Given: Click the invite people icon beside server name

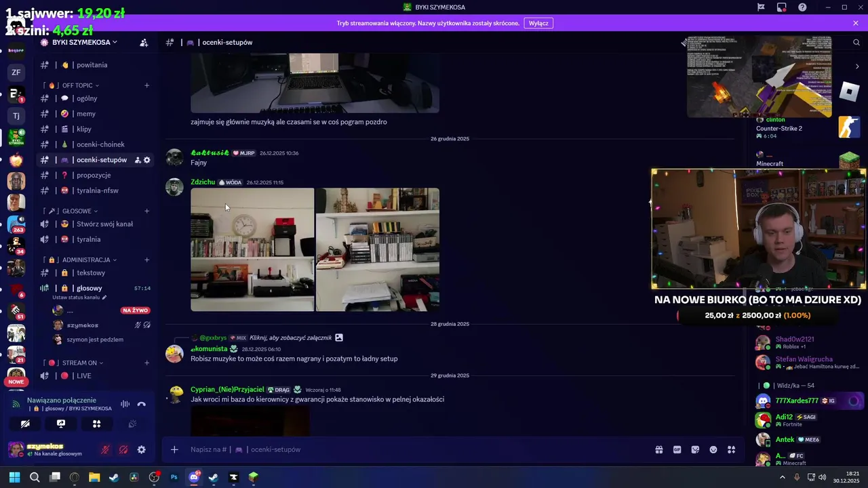Looking at the screenshot, I should (x=144, y=42).
